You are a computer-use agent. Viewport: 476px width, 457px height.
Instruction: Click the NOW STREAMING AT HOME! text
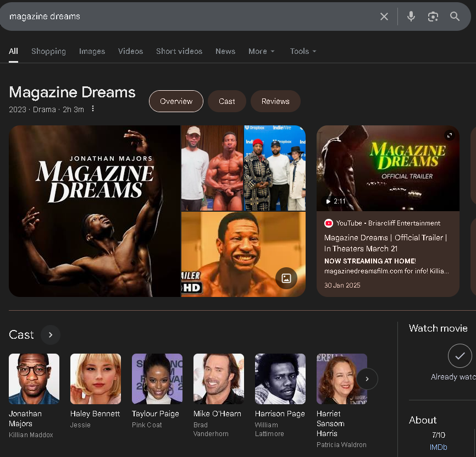tap(370, 261)
